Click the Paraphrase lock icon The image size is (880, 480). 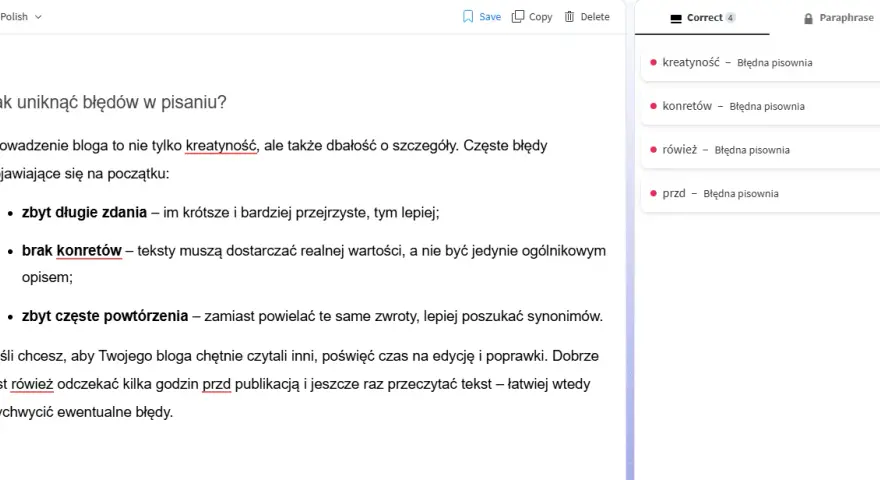[x=808, y=19]
